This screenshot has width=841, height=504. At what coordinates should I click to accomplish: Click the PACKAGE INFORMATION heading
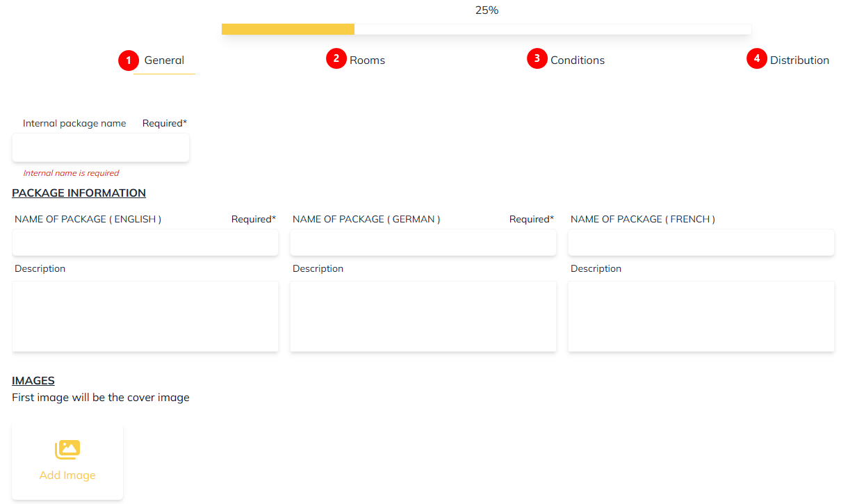coord(79,193)
